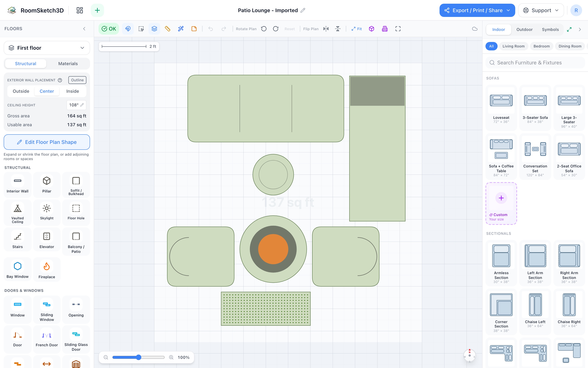Image resolution: width=588 pixels, height=368 pixels.
Task: Switch to Symbols catalog tab
Action: (550, 29)
